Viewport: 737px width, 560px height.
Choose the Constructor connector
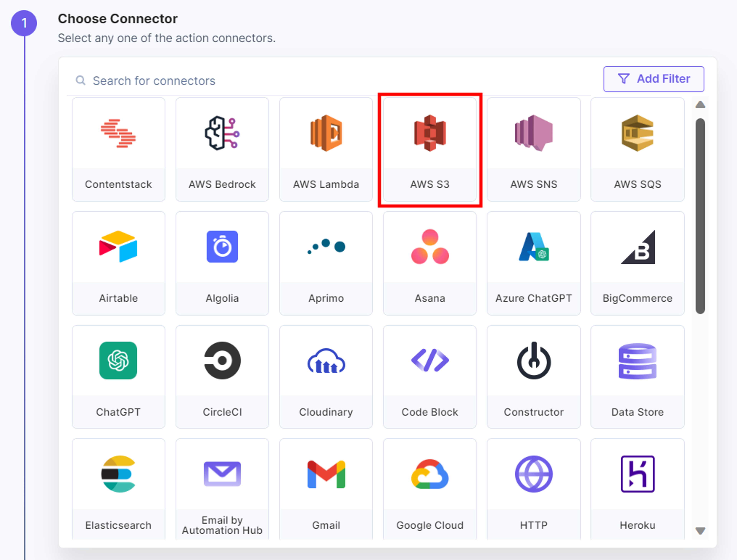(534, 377)
